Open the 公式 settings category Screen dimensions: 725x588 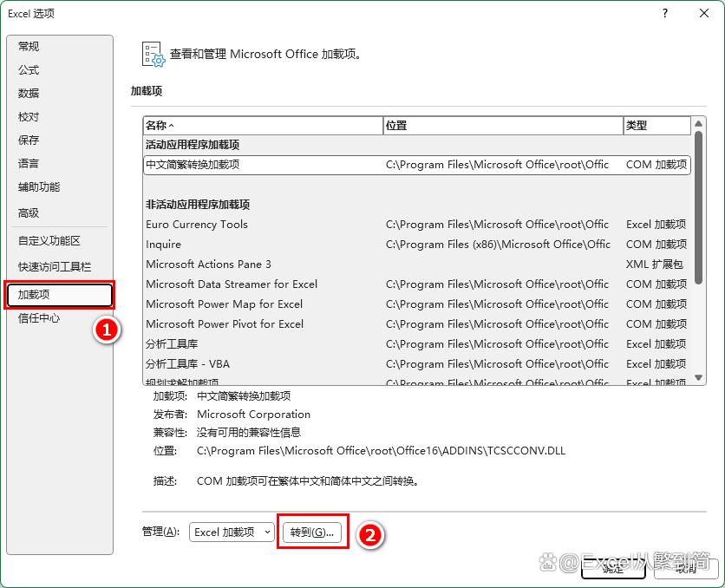click(29, 69)
